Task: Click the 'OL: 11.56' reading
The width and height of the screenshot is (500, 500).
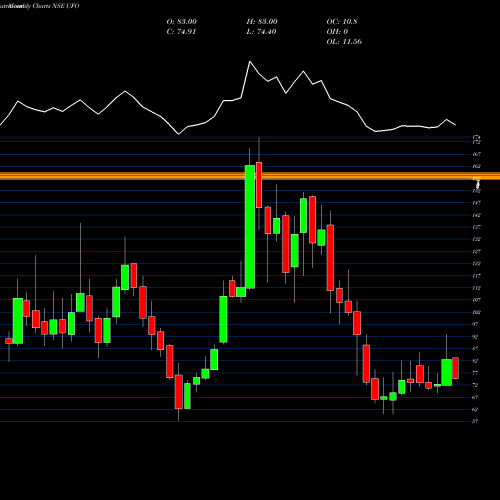Action: (344, 42)
